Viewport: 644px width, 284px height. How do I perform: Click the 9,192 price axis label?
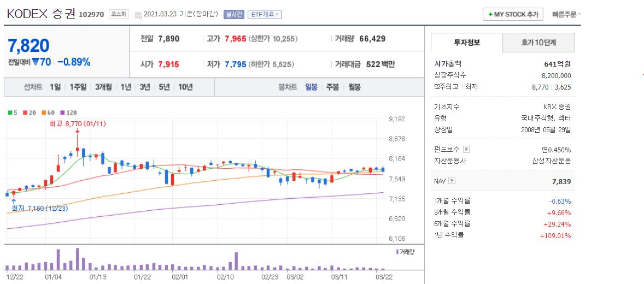tap(397, 119)
